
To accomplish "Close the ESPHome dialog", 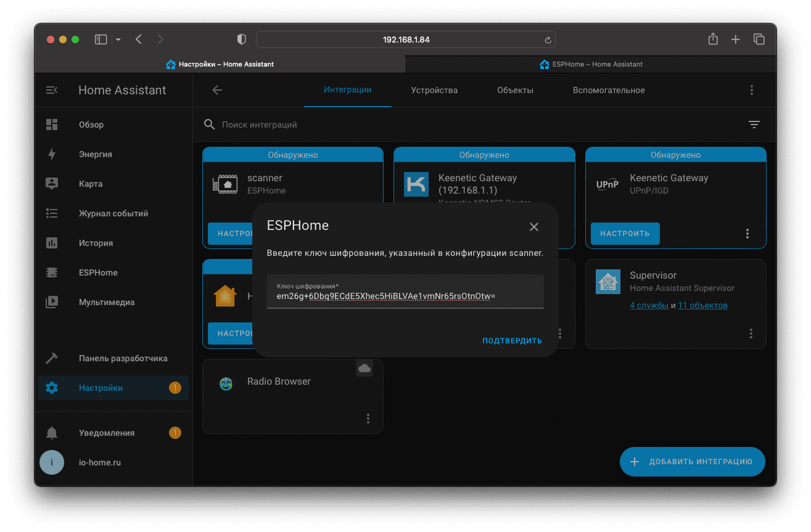I will pyautogui.click(x=534, y=227).
